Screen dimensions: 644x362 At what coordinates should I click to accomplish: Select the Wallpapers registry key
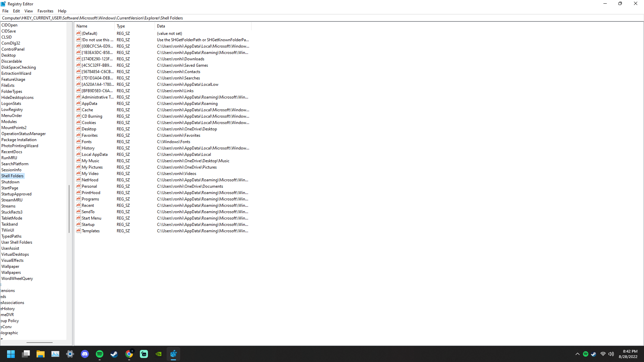point(11,273)
